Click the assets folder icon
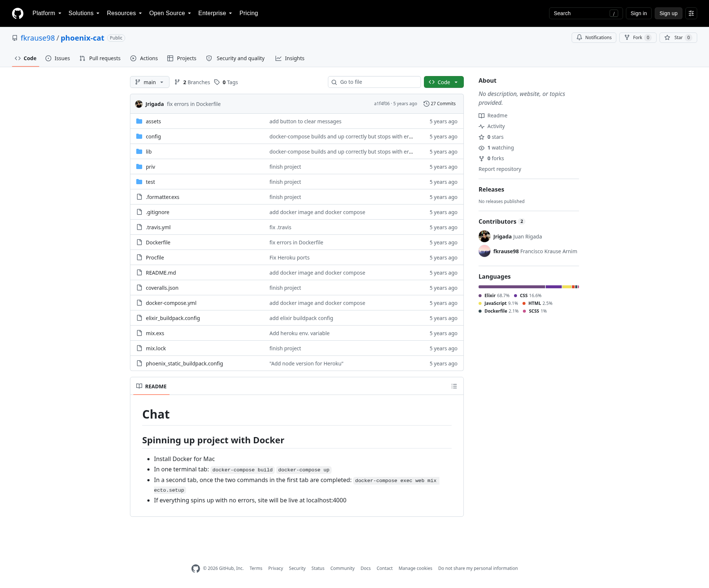 point(139,121)
